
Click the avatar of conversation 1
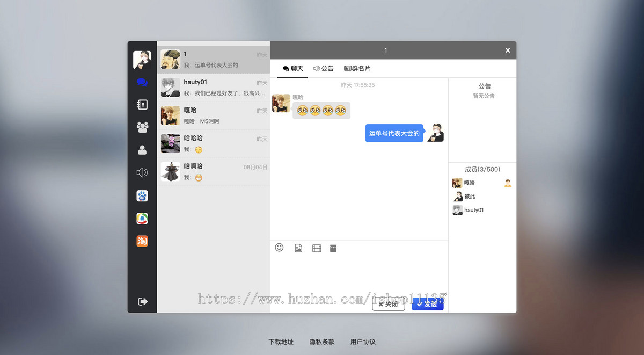(x=171, y=60)
